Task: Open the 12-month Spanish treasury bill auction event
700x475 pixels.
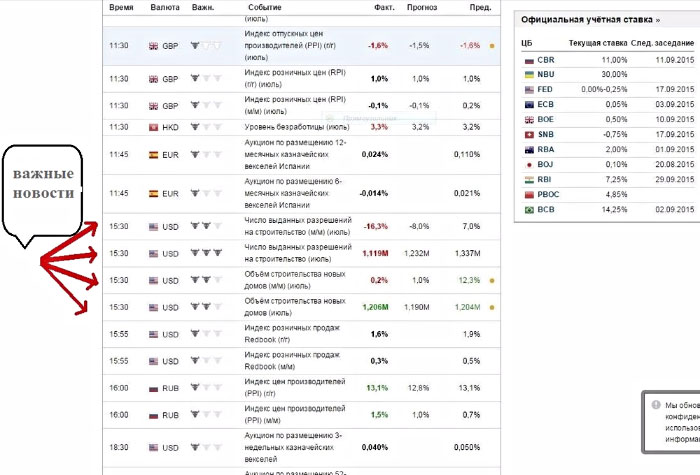Action: pos(297,154)
